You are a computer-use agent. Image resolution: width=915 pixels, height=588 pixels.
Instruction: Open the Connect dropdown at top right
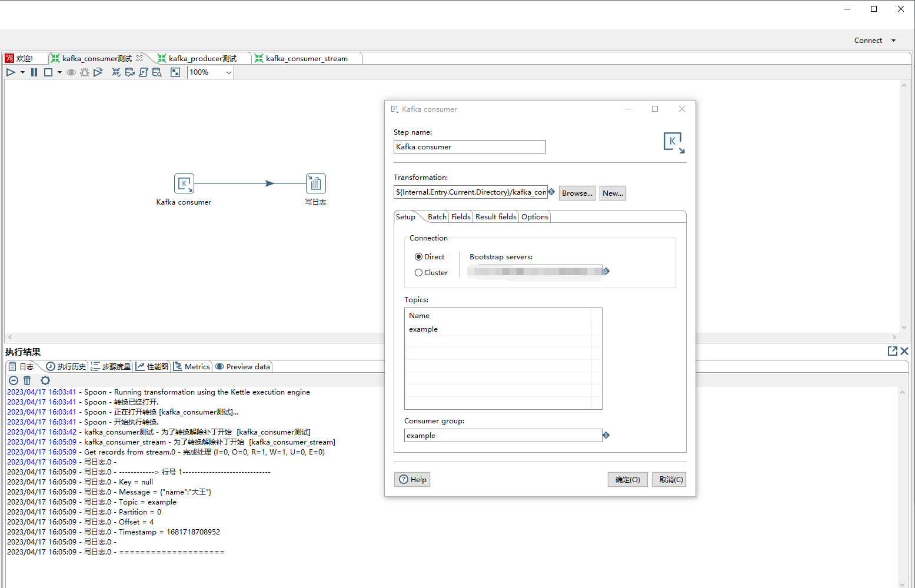click(875, 40)
